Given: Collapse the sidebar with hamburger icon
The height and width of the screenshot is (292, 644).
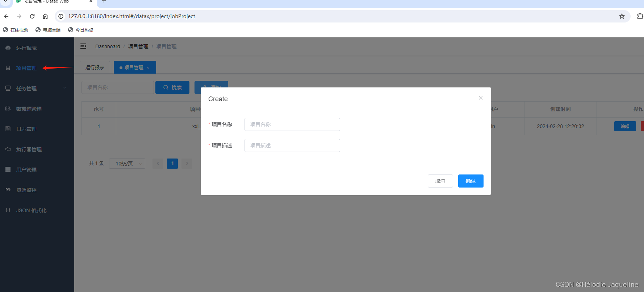Looking at the screenshot, I should point(83,46).
